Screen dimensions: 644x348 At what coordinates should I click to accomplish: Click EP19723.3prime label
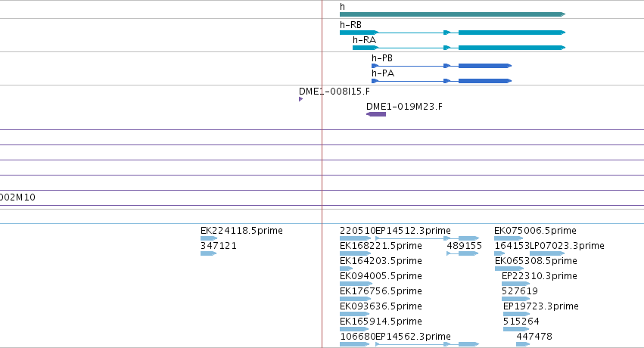541,306
